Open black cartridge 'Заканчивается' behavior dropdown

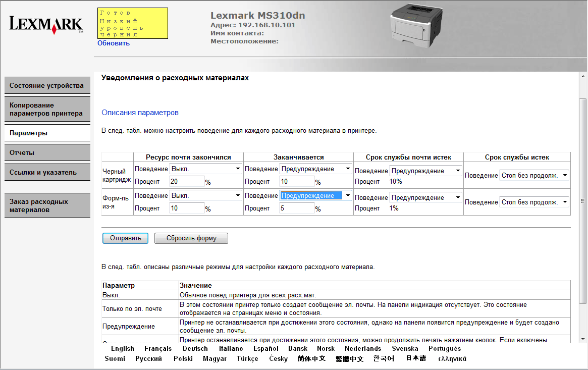click(316, 169)
